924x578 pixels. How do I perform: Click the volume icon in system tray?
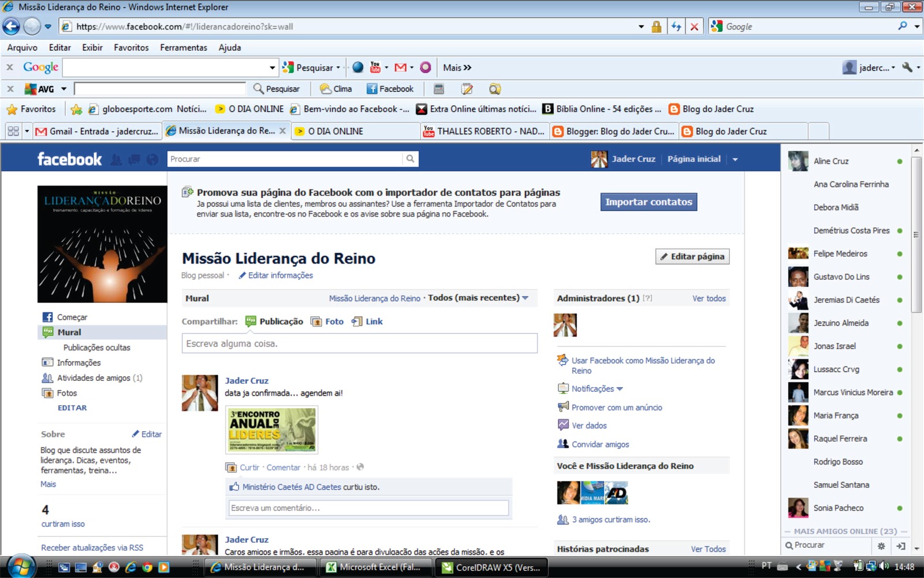(884, 566)
